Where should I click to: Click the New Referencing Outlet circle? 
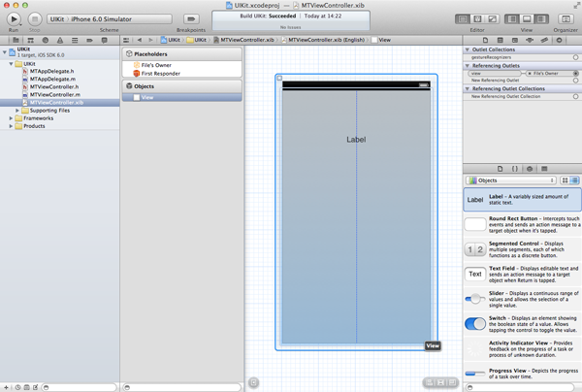click(575, 81)
